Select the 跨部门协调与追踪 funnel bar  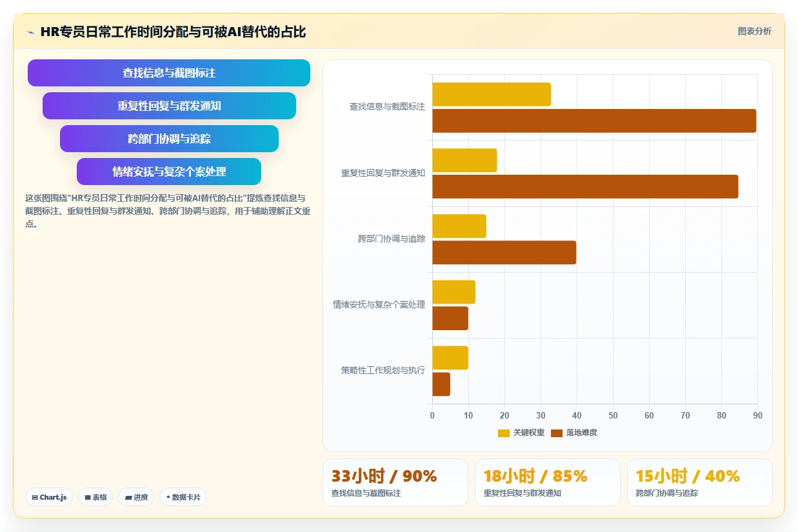tap(169, 139)
